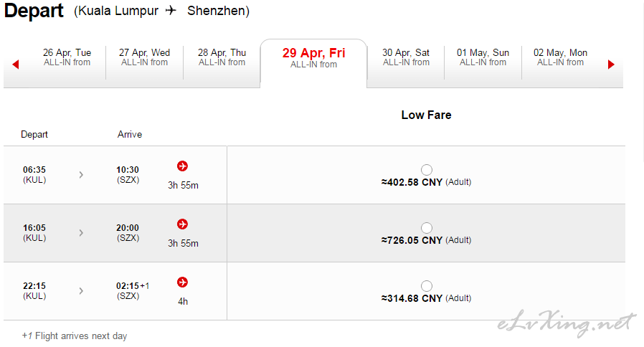The width and height of the screenshot is (644, 347).
Task: Choose the 01 May, Sun date tab
Action: (483, 57)
